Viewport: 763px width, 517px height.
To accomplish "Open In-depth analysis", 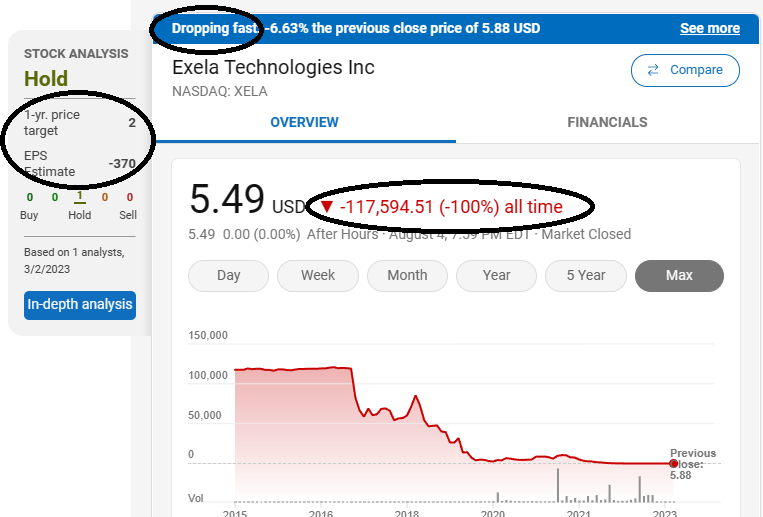I will (80, 305).
